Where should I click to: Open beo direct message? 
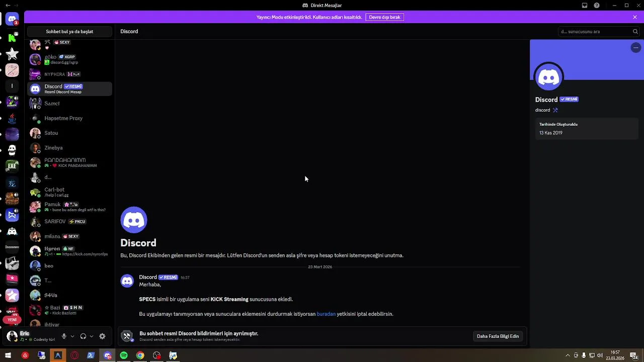click(x=69, y=266)
